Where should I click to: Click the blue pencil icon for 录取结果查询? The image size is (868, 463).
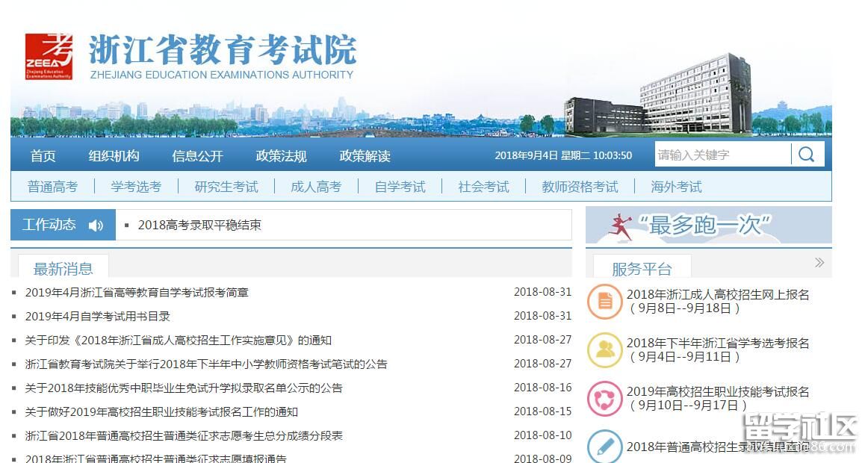pos(604,446)
